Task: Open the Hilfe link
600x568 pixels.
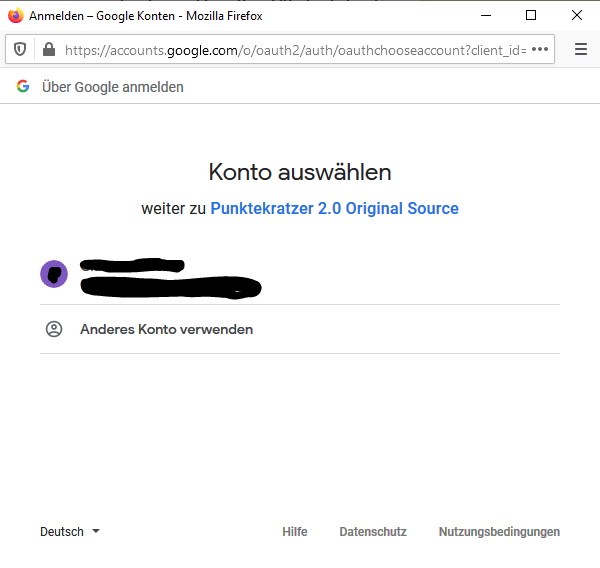Action: (294, 532)
